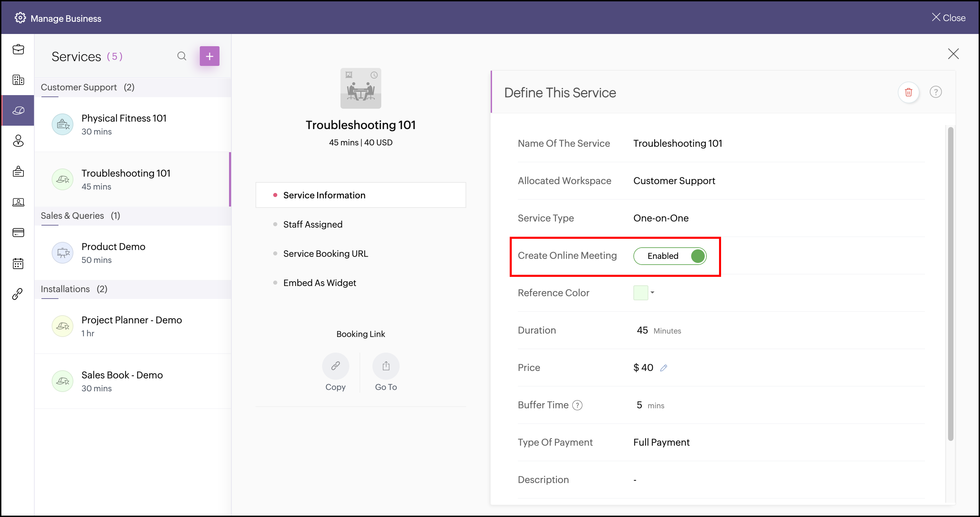The height and width of the screenshot is (517, 980).
Task: Click the purple add service plus button
Action: point(209,56)
